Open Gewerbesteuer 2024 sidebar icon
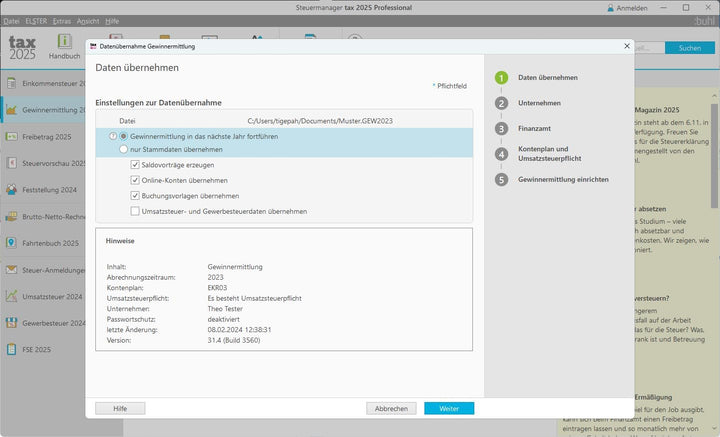The image size is (720, 437). tap(11, 323)
